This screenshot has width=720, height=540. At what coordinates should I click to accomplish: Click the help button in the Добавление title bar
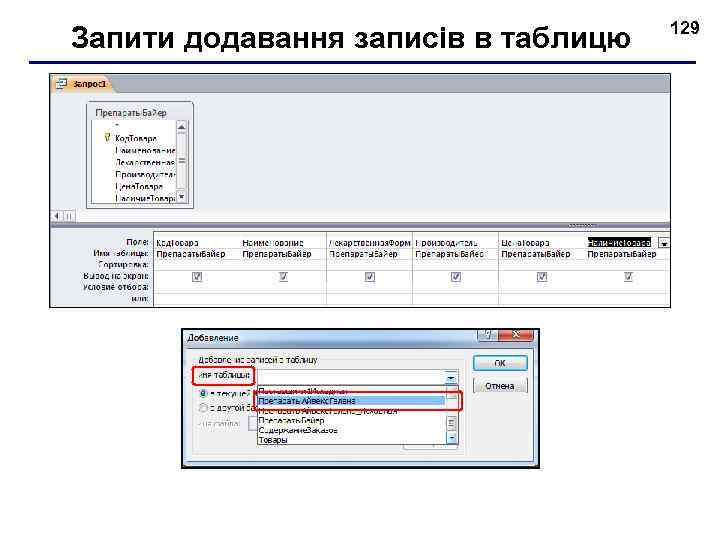pyautogui.click(x=488, y=335)
